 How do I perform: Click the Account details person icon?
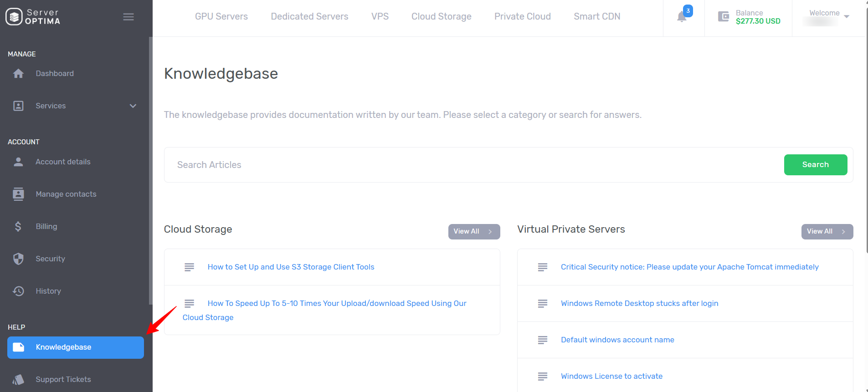pyautogui.click(x=18, y=162)
